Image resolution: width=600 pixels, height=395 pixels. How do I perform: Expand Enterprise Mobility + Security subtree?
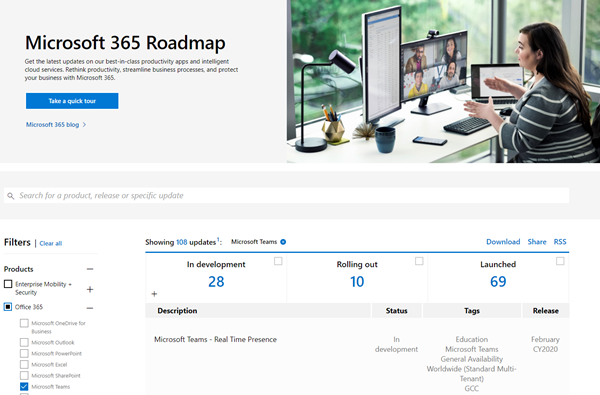[90, 289]
